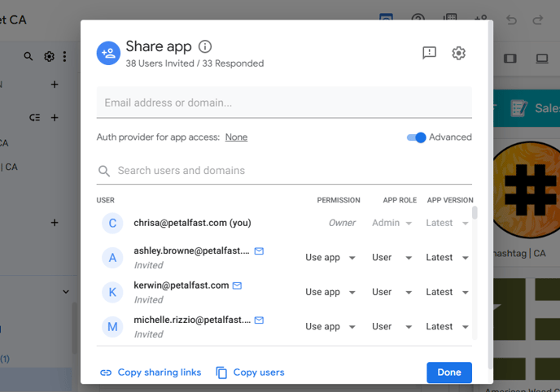The width and height of the screenshot is (560, 392).
Task: Click Copy sharing links
Action: [x=151, y=372]
